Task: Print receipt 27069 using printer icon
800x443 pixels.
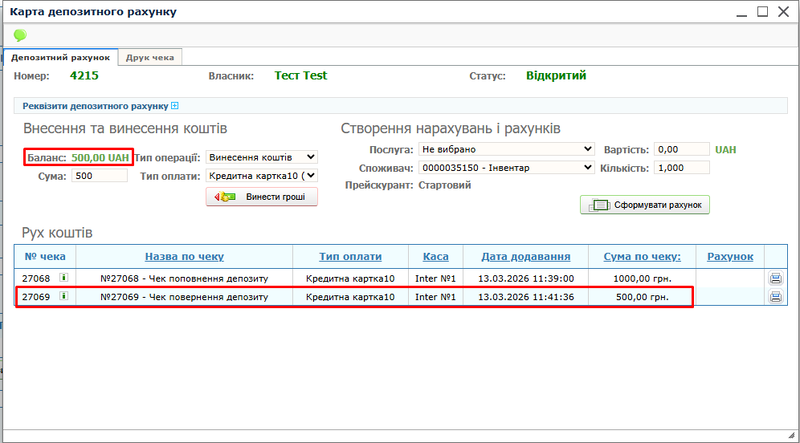Action: 776,297
